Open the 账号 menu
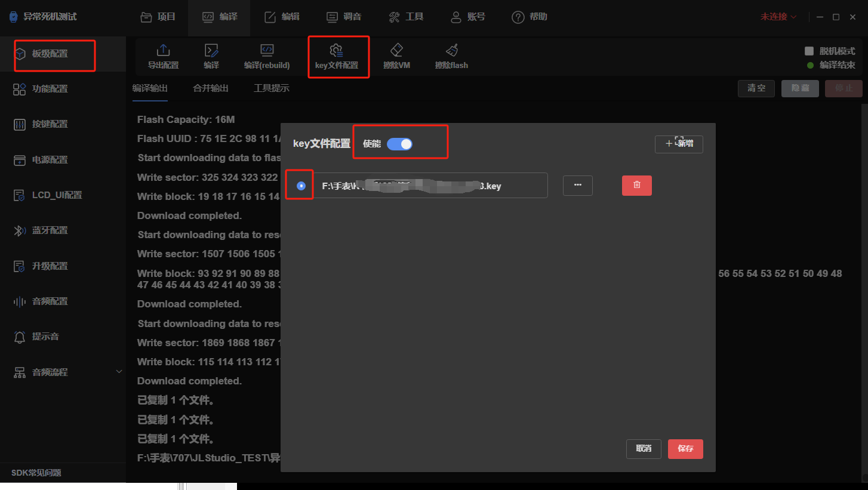 pyautogui.click(x=467, y=17)
